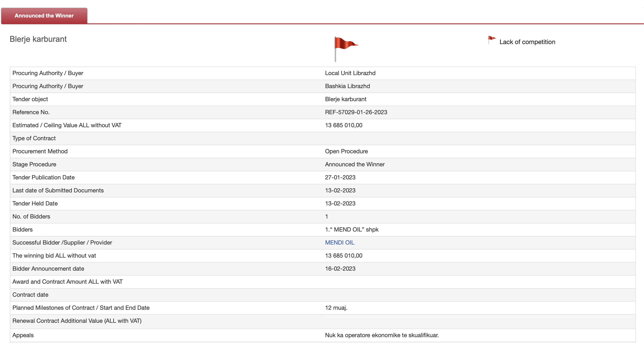
Task: Select Tender Held Date value 13-02-2023
Action: 340,203
